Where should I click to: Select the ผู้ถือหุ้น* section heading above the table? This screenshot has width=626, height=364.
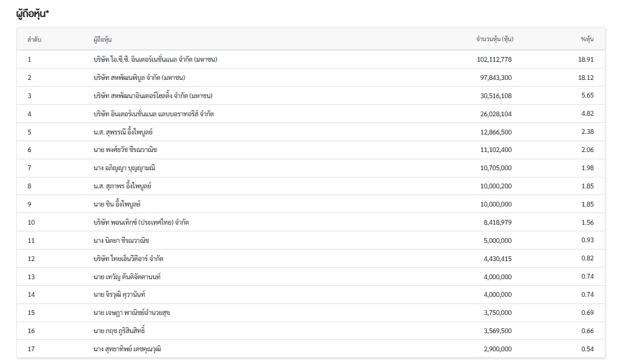(x=33, y=13)
